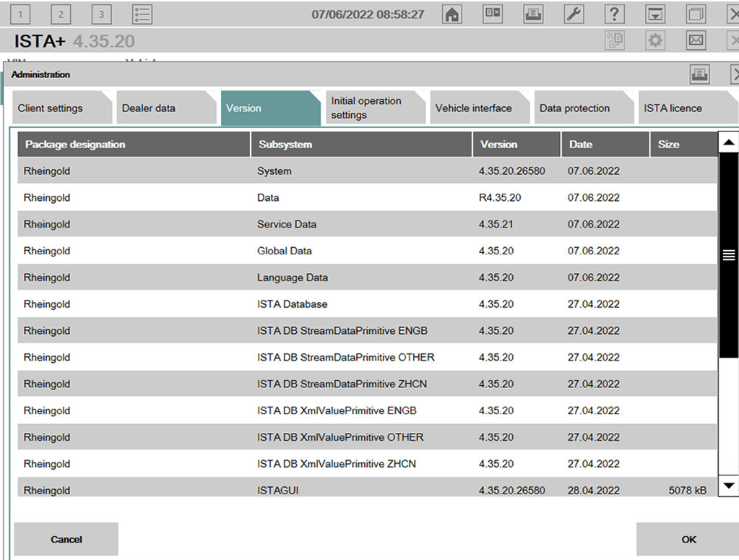
Task: Click the Administration dialog title
Action: (40, 74)
